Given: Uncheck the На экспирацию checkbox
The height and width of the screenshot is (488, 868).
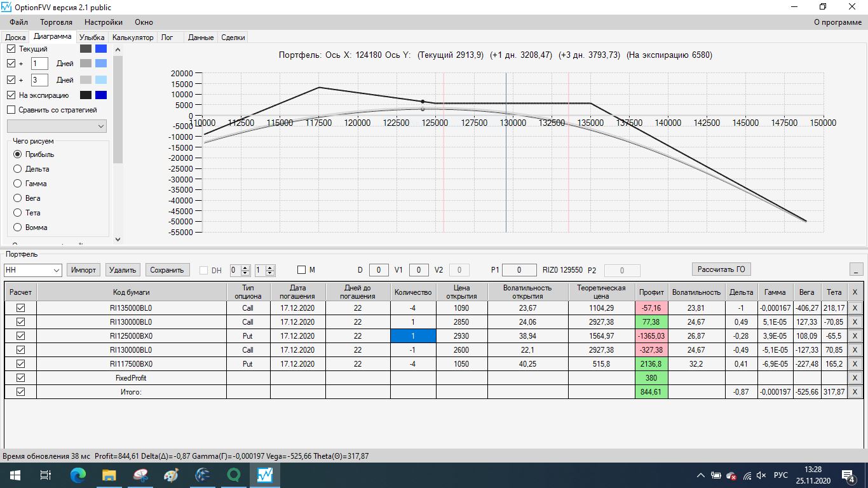Looking at the screenshot, I should click(x=11, y=95).
